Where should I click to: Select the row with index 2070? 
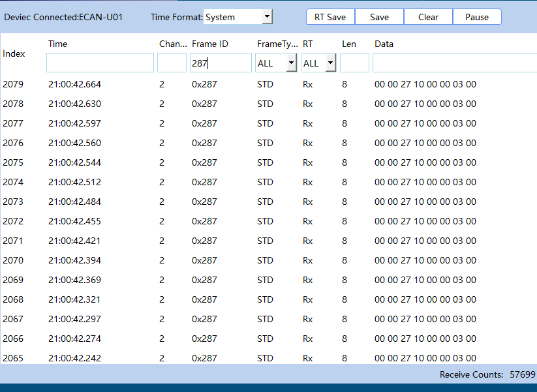12,260
